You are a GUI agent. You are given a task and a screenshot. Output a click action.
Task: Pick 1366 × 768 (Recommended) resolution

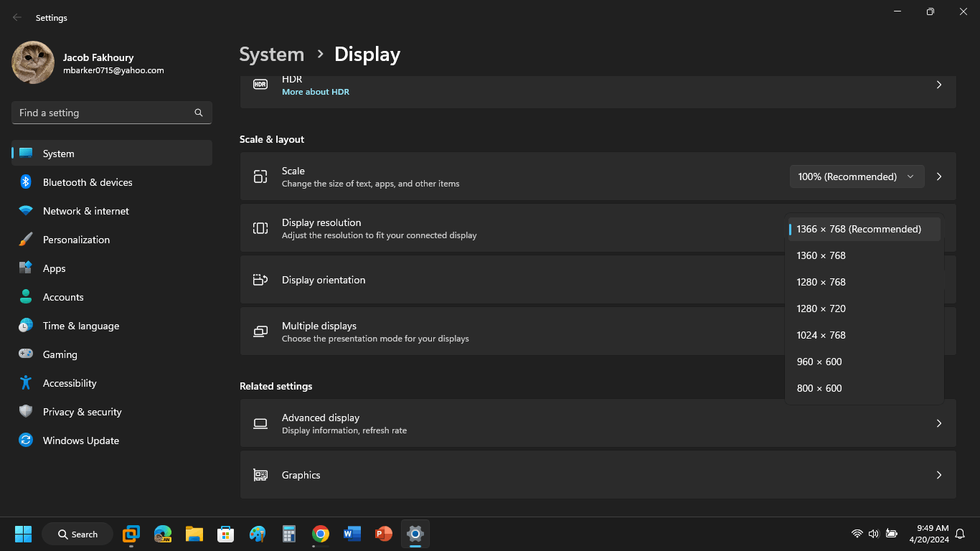coord(858,229)
